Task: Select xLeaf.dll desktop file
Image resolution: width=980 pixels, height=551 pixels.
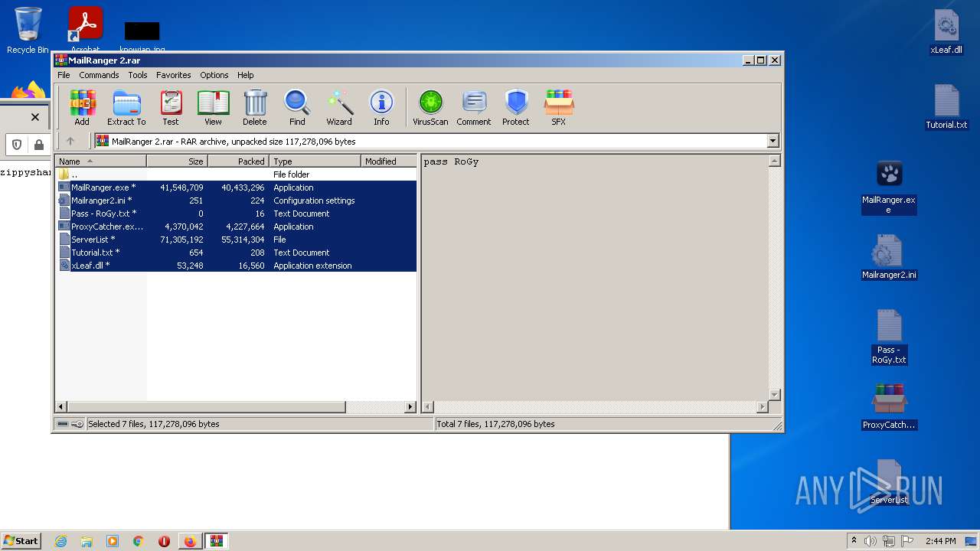Action: coord(946,32)
